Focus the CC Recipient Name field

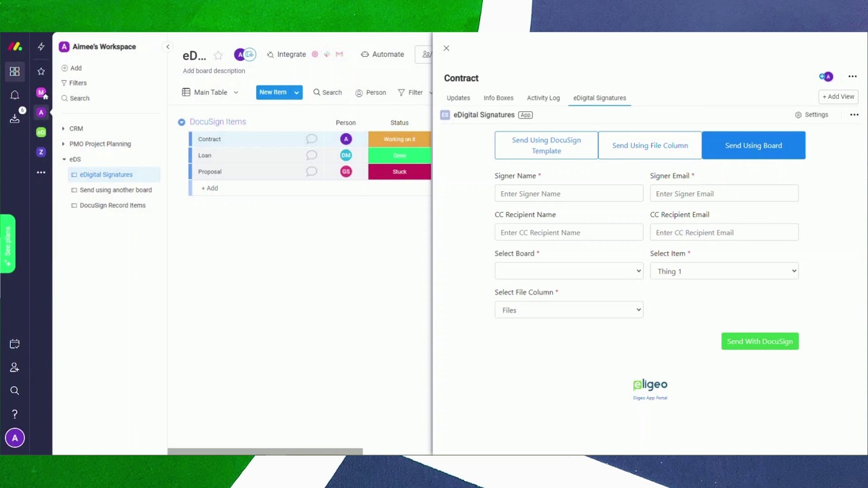(569, 232)
